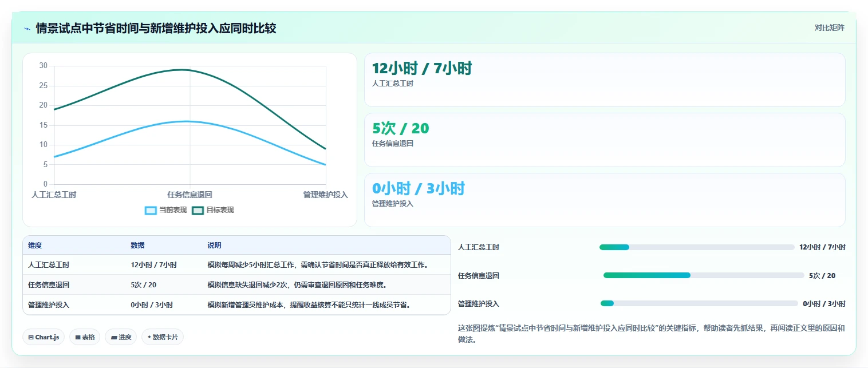
Task: Click the table cell reading 0小时 / 3小时
Action: click(152, 305)
